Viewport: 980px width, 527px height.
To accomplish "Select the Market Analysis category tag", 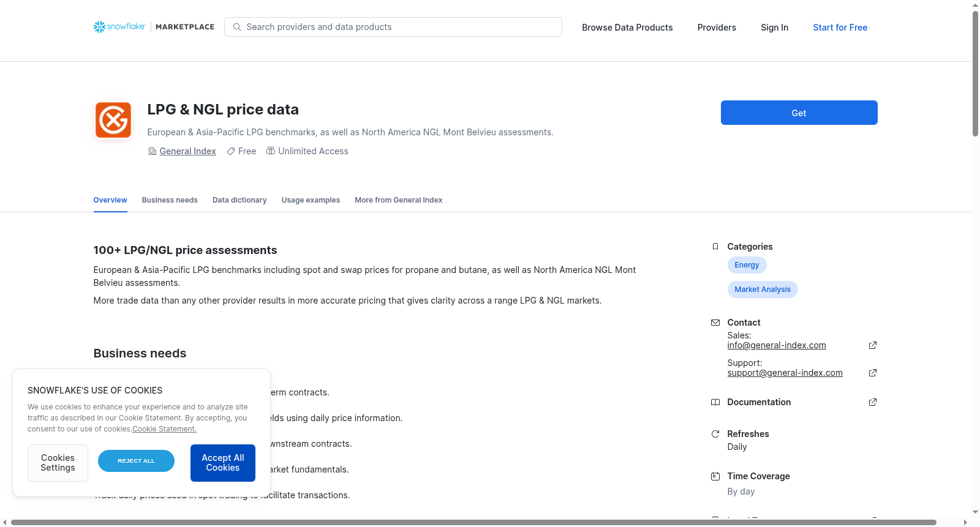I will [x=763, y=290].
